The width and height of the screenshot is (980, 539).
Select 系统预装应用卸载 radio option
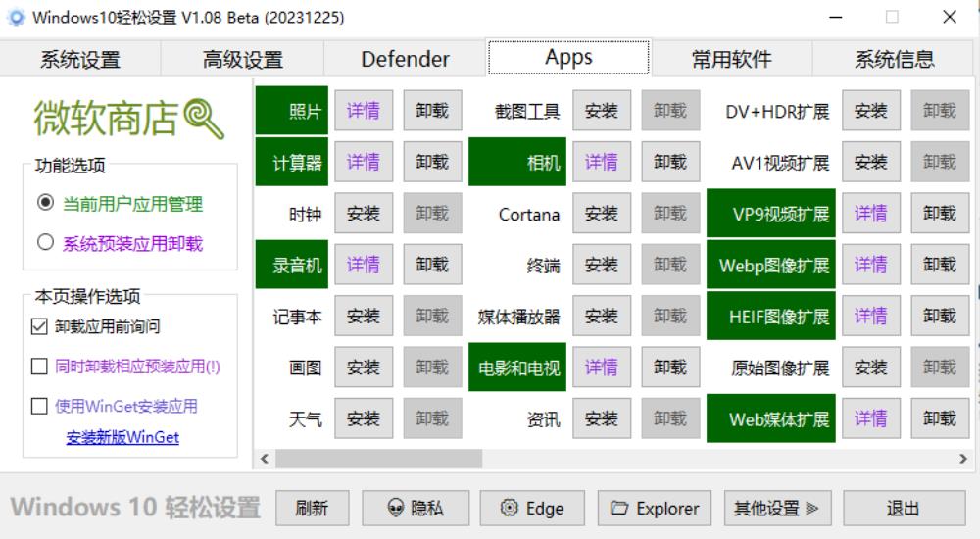click(x=45, y=243)
